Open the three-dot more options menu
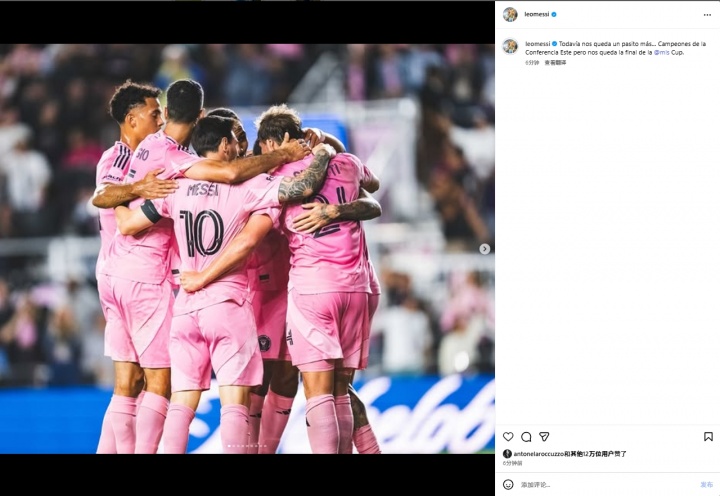The height and width of the screenshot is (496, 720). point(707,15)
